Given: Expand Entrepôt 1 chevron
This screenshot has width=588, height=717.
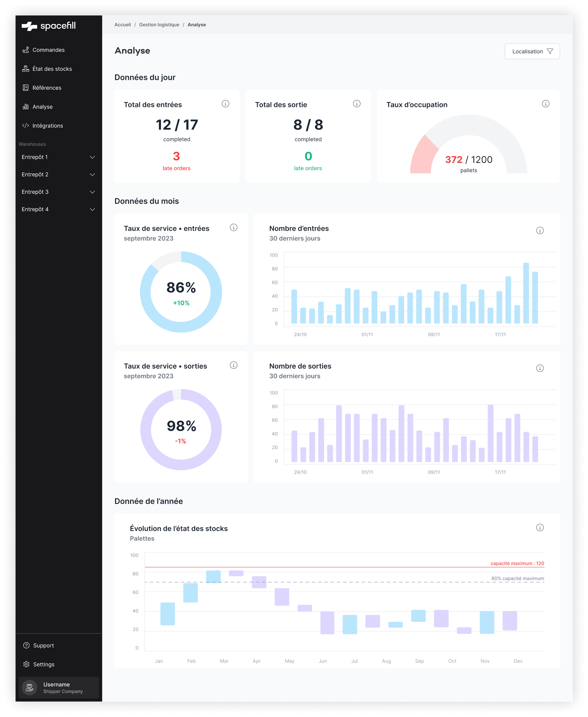Looking at the screenshot, I should (x=92, y=157).
